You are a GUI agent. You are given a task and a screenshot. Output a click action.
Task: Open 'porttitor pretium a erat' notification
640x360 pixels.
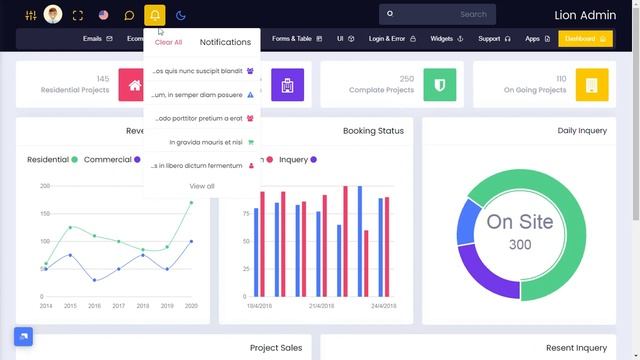point(202,118)
